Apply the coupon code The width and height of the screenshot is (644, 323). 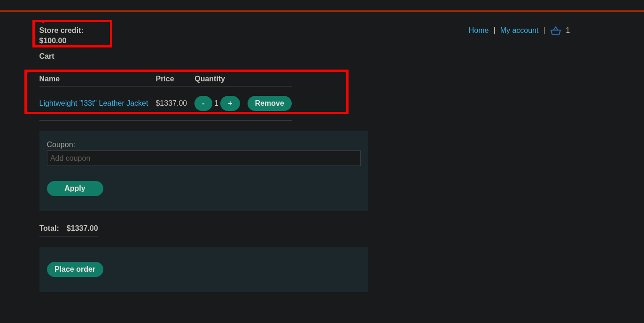(75, 189)
